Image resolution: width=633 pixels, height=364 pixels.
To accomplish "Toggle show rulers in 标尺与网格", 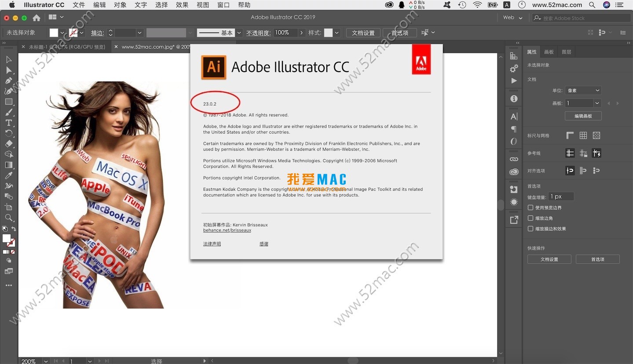I will (x=570, y=135).
